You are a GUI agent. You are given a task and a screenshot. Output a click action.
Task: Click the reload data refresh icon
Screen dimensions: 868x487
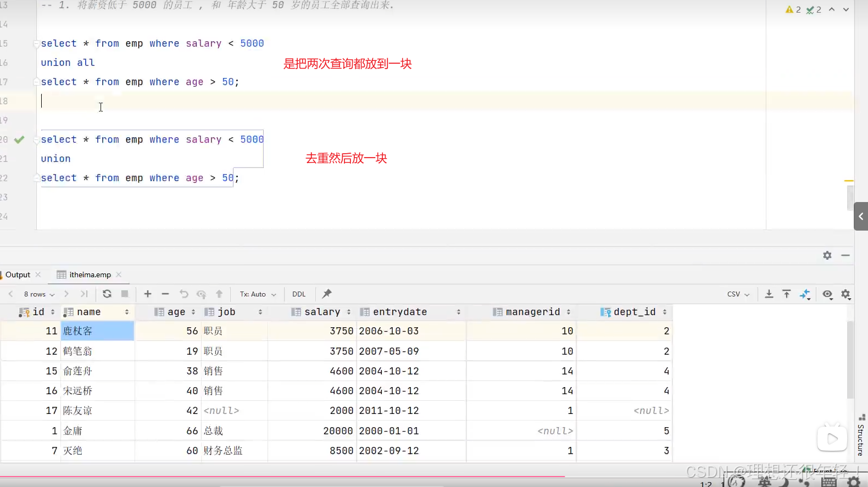tap(107, 294)
